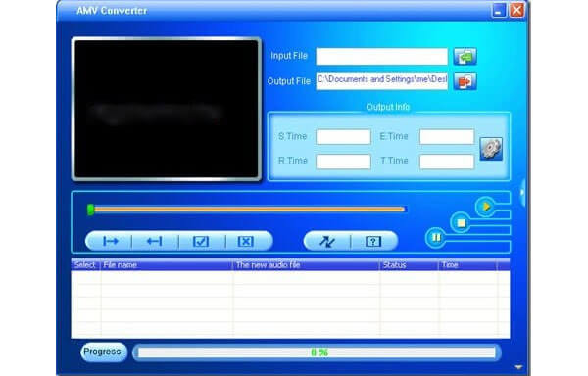Click the S.Time field
This screenshot has height=376, width=588.
343,137
